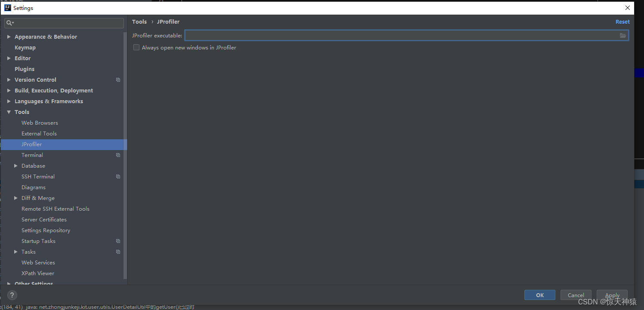
Task: Expand the Editor section
Action: tap(9, 58)
